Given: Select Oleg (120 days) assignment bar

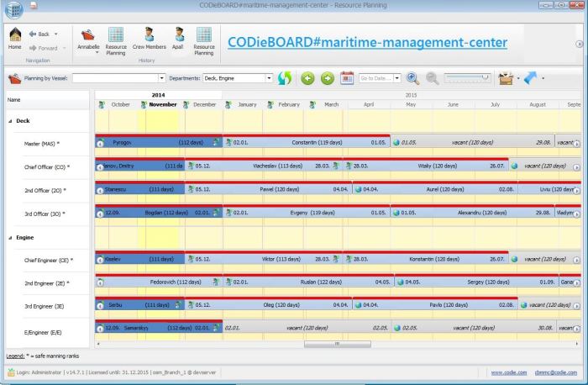Looking at the screenshot, I should pos(268,305).
